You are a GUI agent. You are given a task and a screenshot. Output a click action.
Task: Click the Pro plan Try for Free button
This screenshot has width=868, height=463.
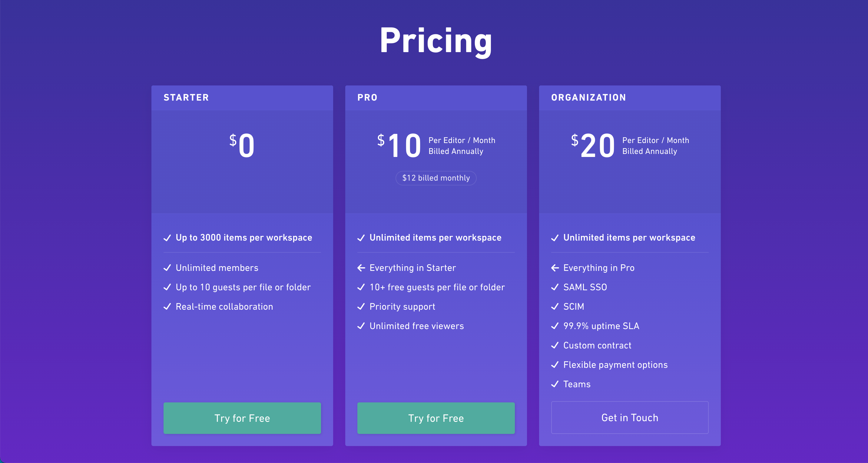point(436,418)
